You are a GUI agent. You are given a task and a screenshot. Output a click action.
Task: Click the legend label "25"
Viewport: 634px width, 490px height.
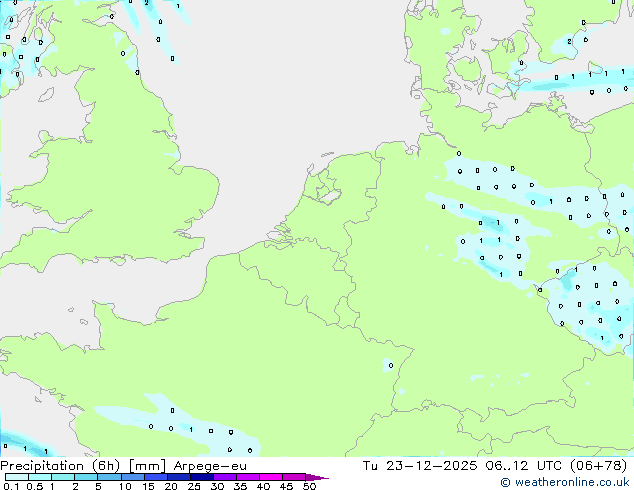(194, 486)
